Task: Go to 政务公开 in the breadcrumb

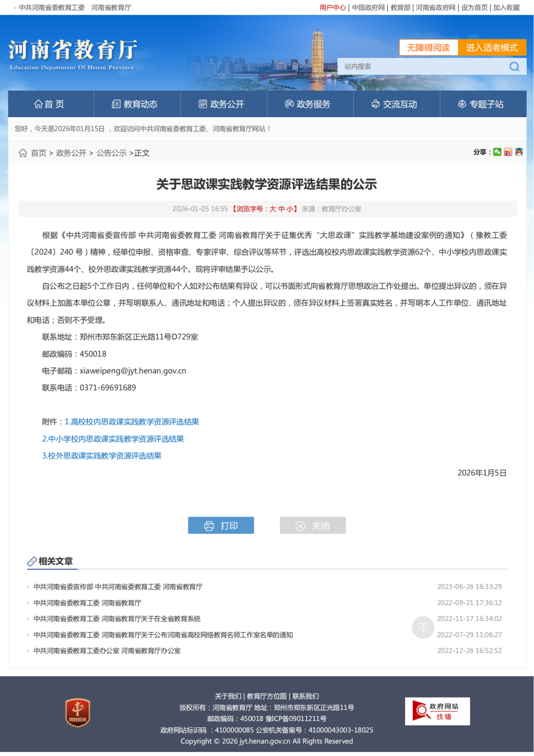Action: click(x=71, y=153)
